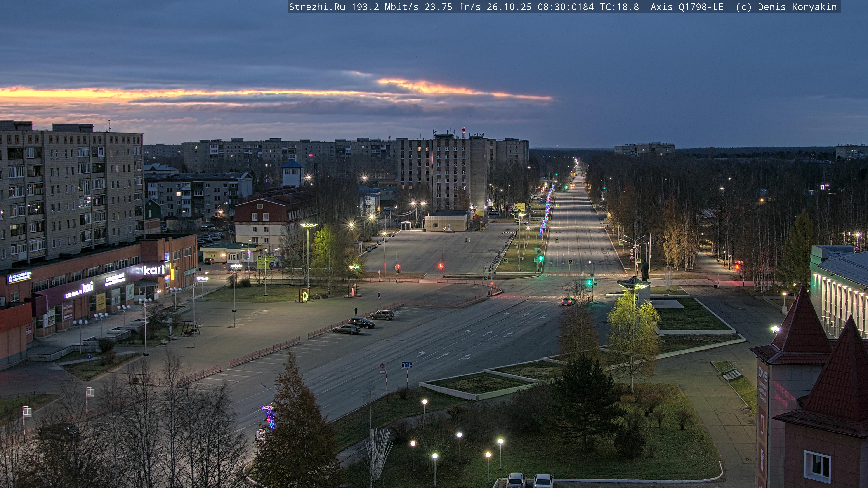Click the Strezhi.Ru text in overlay
The image size is (868, 488).
point(317,7)
